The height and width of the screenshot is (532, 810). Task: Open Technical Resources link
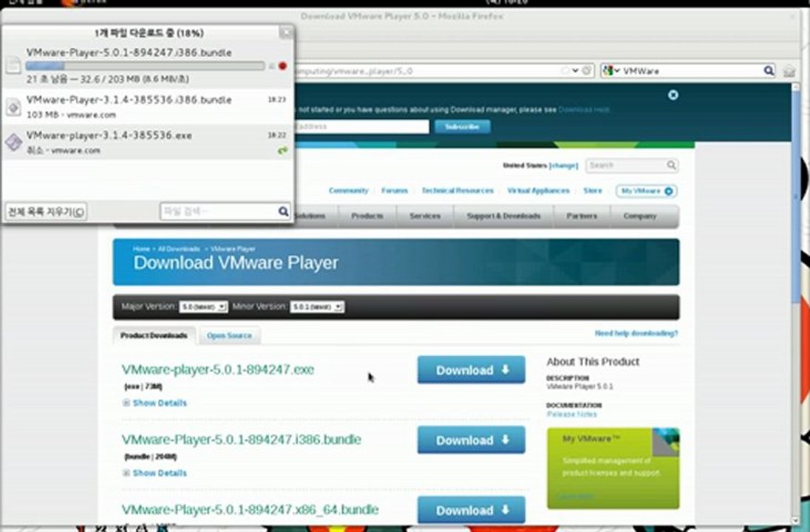[457, 191]
